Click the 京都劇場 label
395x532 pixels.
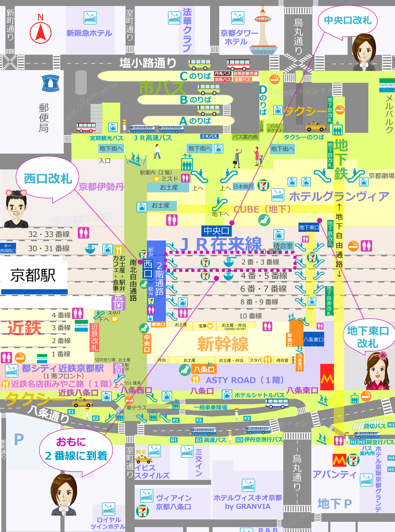point(381,176)
